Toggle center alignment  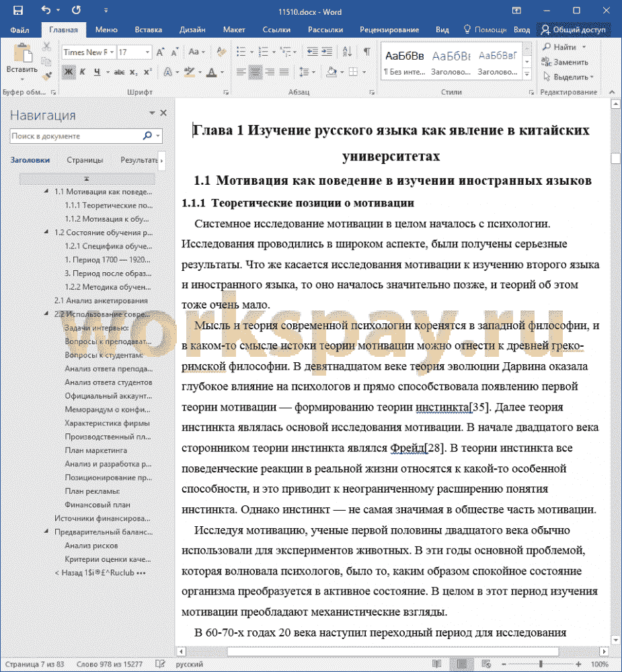pyautogui.click(x=256, y=72)
